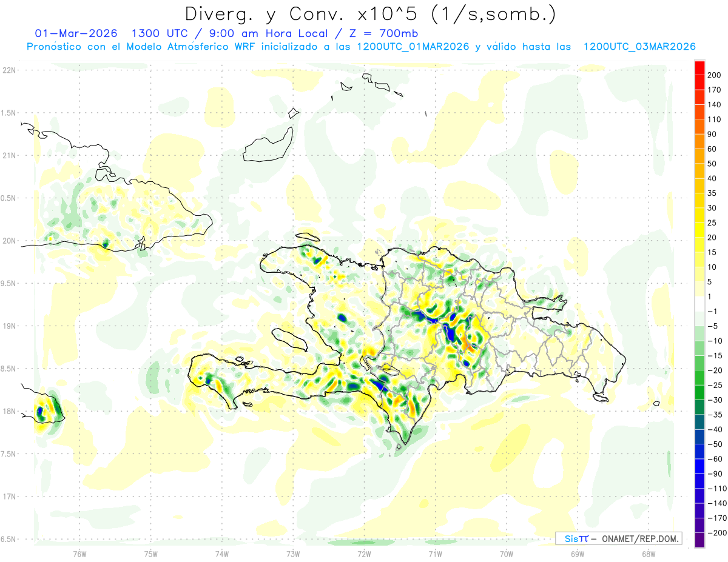Click the "1300 UTC" time label
The image size is (728, 562).
pos(160,33)
